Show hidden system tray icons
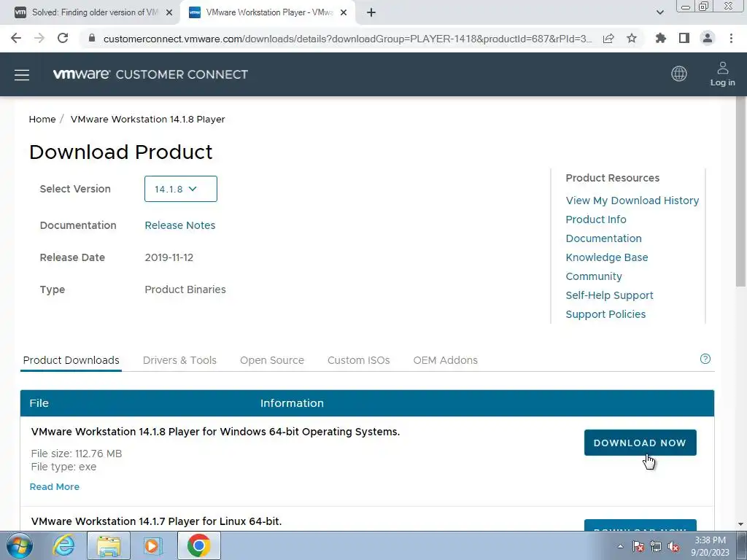747x560 pixels. [x=620, y=546]
